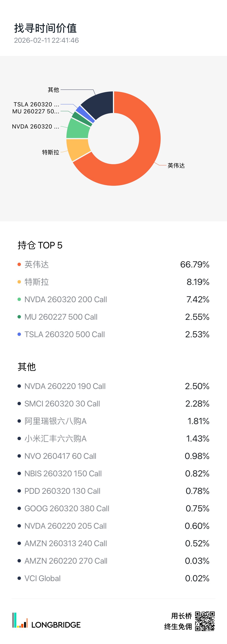Click the 找寻时间价值 portfolio title

46,28
